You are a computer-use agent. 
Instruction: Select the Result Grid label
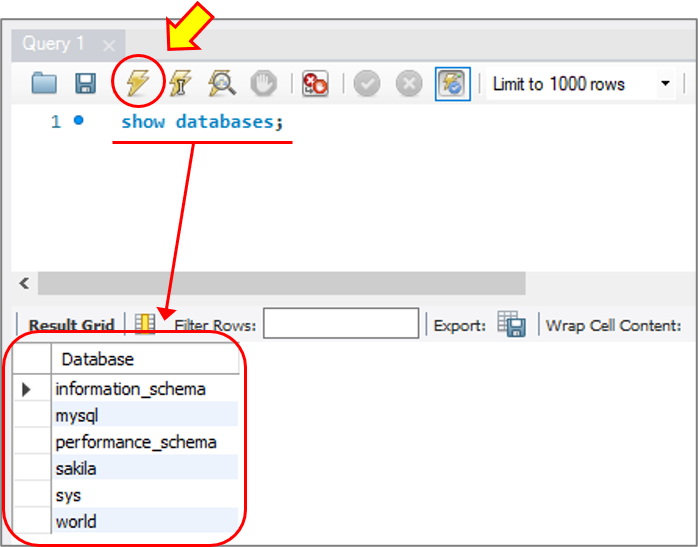click(x=72, y=325)
